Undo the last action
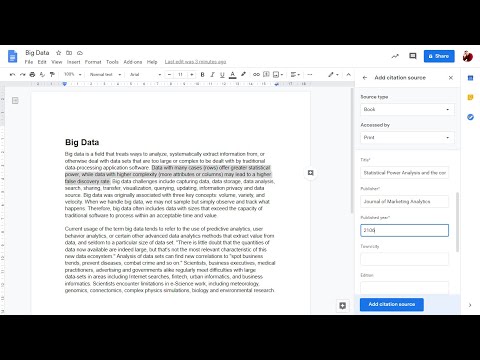 click(12, 74)
